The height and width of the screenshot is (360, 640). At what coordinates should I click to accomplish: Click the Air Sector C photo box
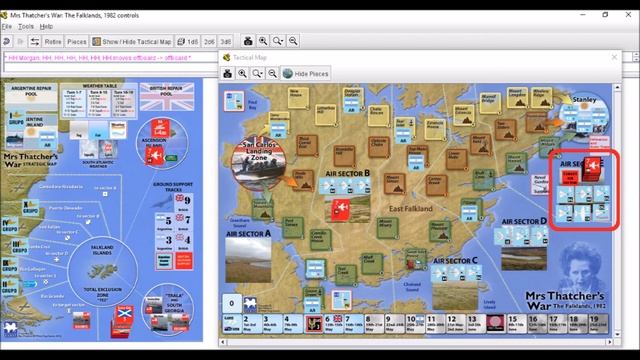pyautogui.click(x=455, y=295)
